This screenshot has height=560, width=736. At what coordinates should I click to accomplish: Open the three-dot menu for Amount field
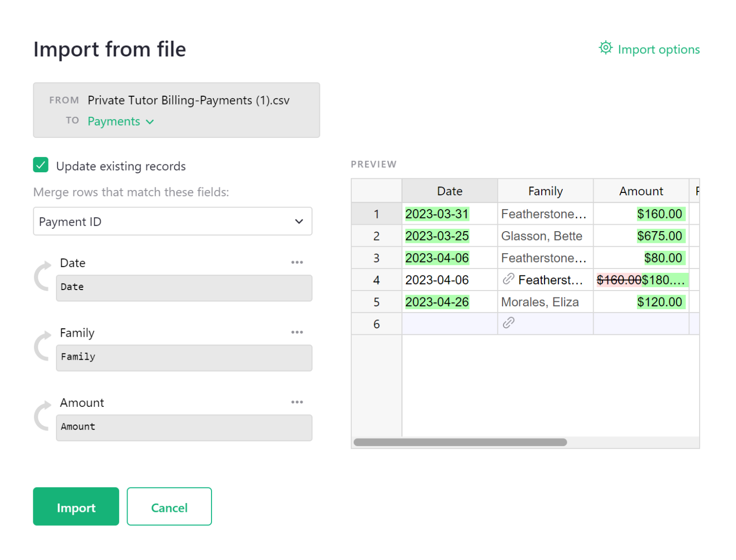click(297, 402)
